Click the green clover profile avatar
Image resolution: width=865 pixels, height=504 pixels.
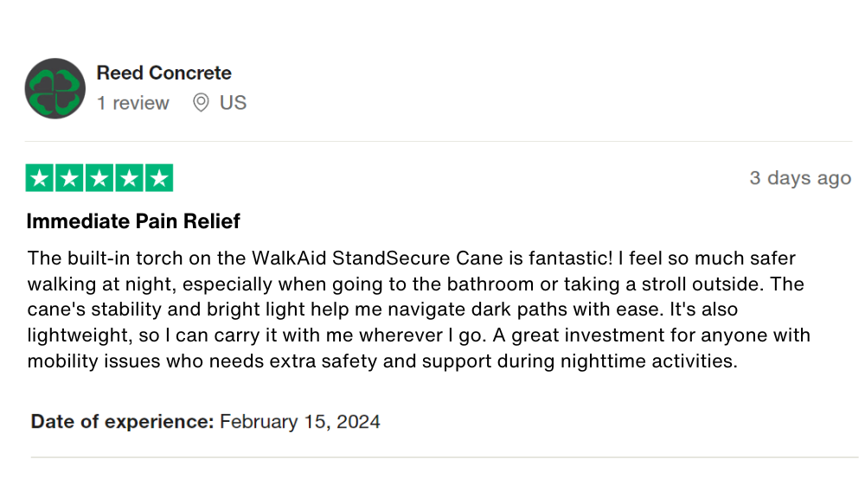[x=55, y=88]
